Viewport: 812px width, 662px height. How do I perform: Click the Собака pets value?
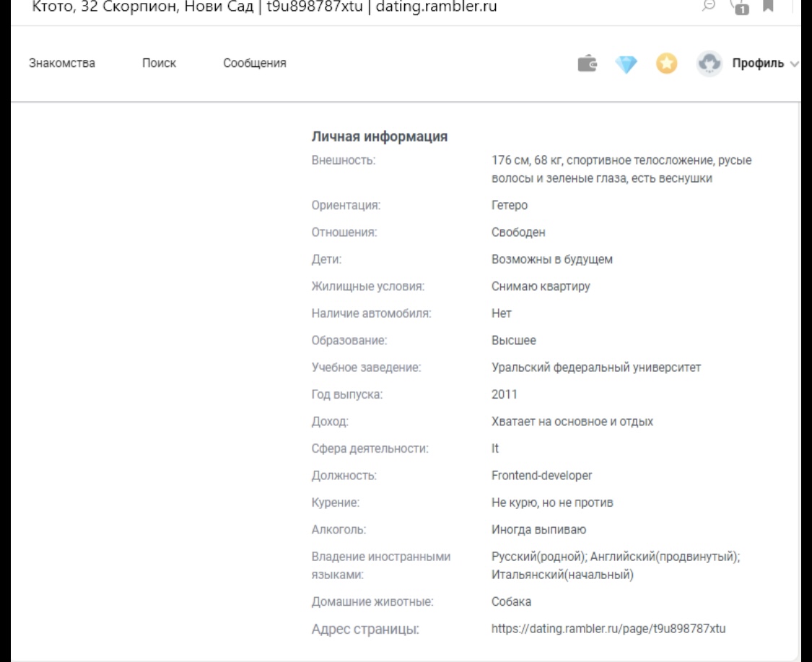[x=511, y=601]
